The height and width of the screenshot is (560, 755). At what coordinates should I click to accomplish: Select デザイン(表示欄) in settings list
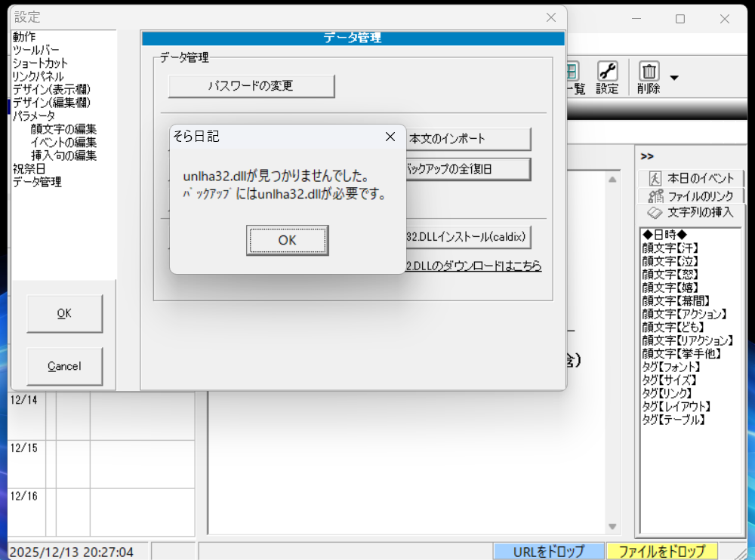[x=48, y=90]
